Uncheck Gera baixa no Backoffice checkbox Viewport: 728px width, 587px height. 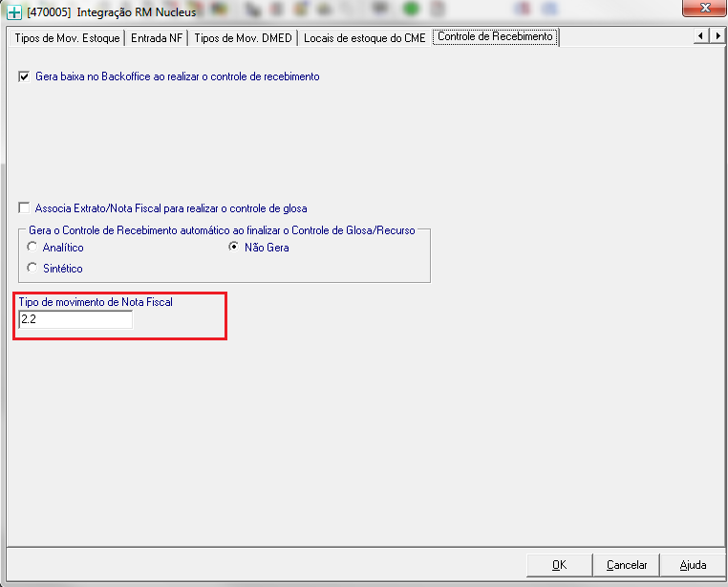(x=24, y=76)
